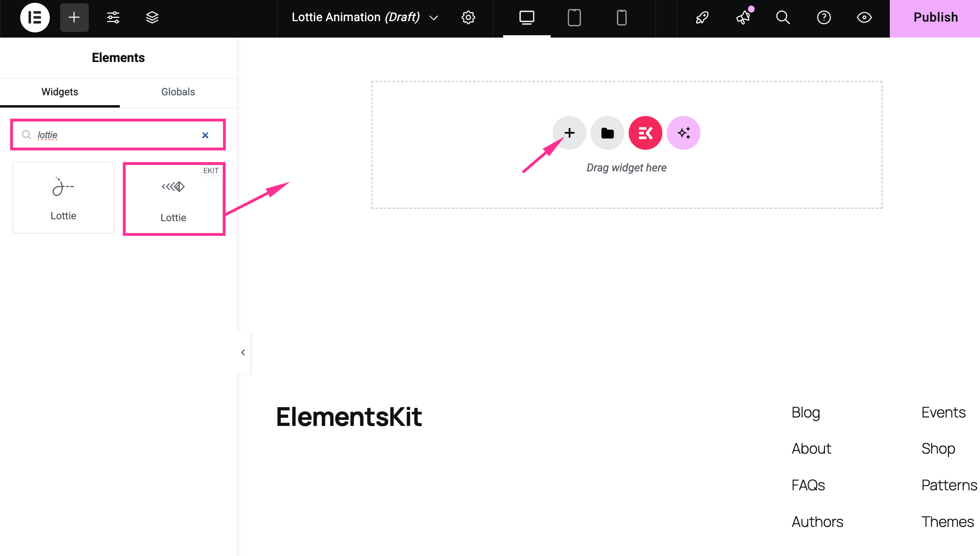Open the template library folder icon
This screenshot has width=980, height=556.
coord(607,133)
